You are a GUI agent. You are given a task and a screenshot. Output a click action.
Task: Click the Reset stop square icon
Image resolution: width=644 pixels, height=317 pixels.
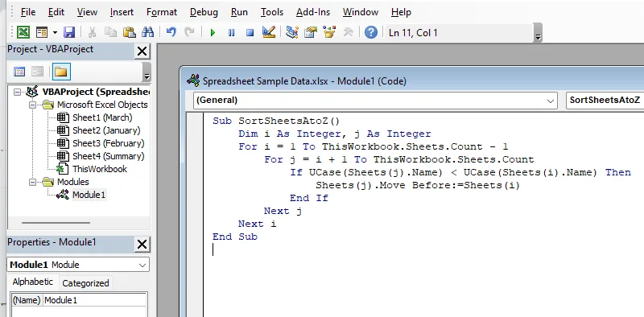(x=250, y=32)
